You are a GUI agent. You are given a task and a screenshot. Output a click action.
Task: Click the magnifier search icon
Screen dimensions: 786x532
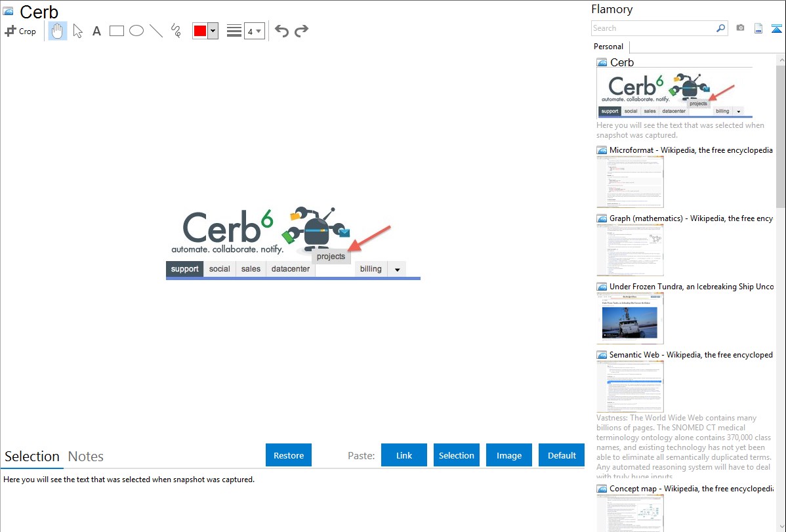pyautogui.click(x=720, y=28)
